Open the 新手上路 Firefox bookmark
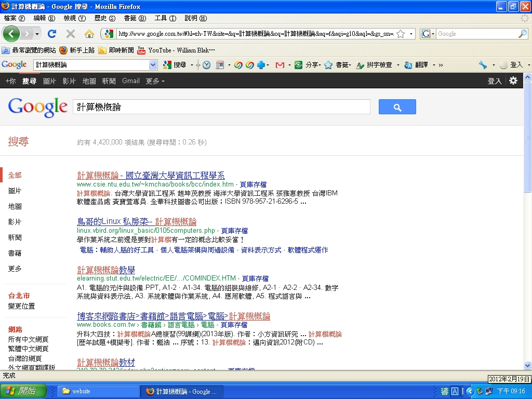 point(77,50)
